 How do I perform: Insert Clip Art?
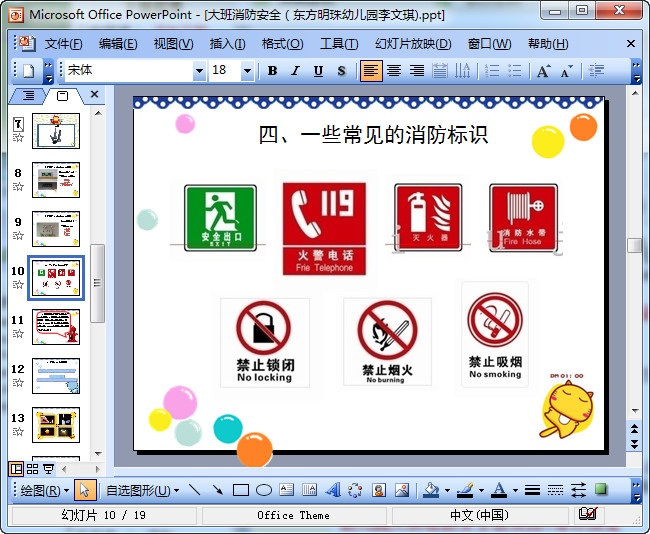[x=378, y=490]
